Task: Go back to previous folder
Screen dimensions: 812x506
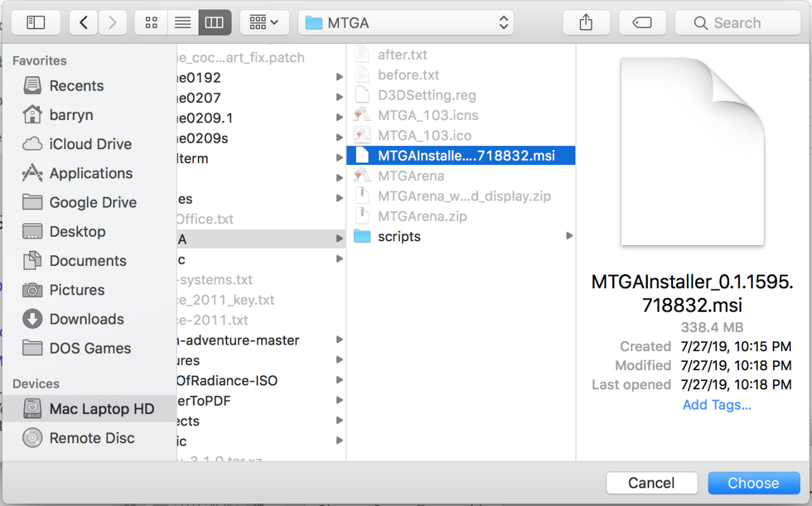Action: pyautogui.click(x=84, y=23)
